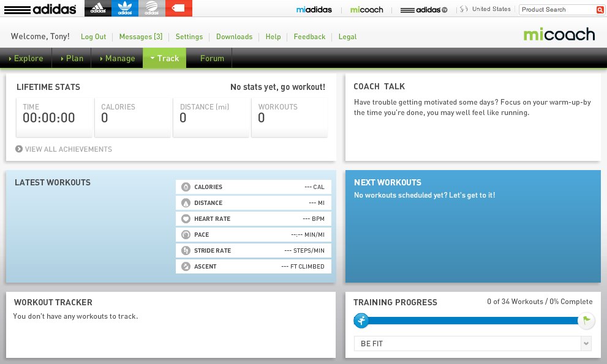607x364 pixels.
Task: Click the COACH TALK heading
Action: (379, 87)
